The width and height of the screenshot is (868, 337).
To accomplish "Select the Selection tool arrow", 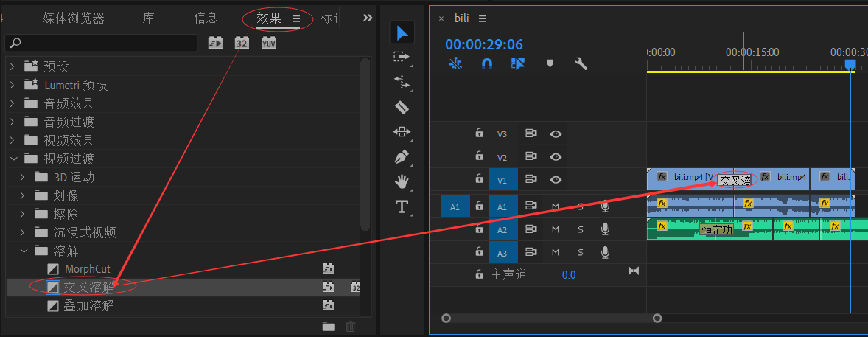I will (402, 32).
